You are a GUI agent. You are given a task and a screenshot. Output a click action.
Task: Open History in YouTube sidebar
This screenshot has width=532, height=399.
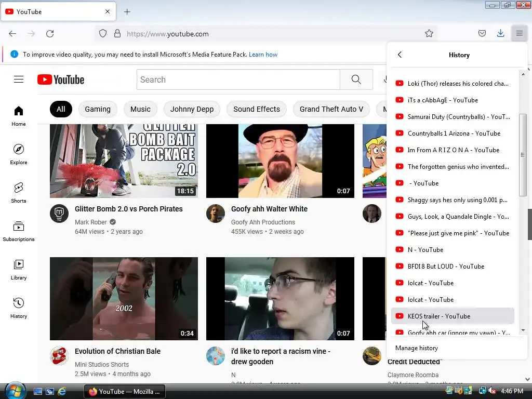tap(19, 308)
